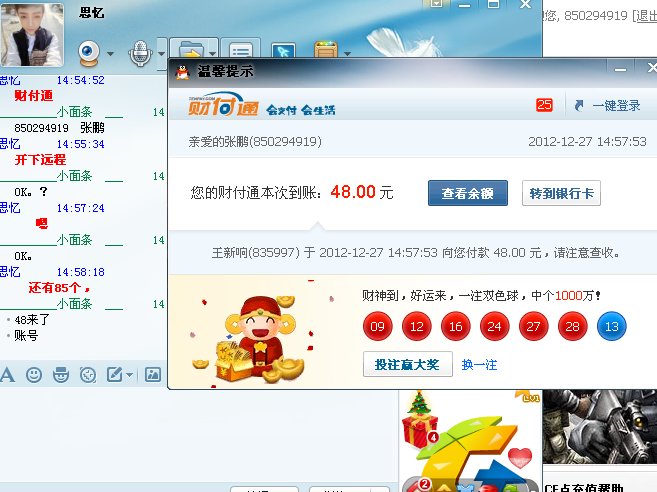The image size is (657, 492).
Task: Open the webcam options dropdown arrow
Action: pos(110,54)
